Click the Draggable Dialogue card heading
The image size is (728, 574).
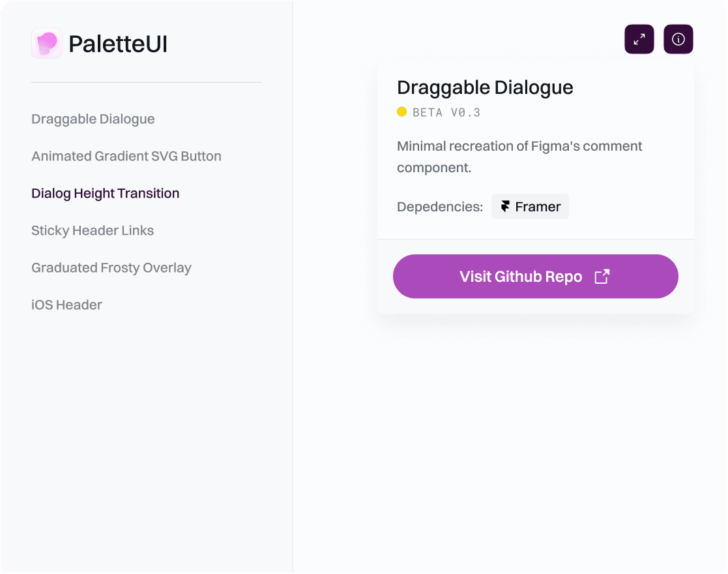pos(485,88)
